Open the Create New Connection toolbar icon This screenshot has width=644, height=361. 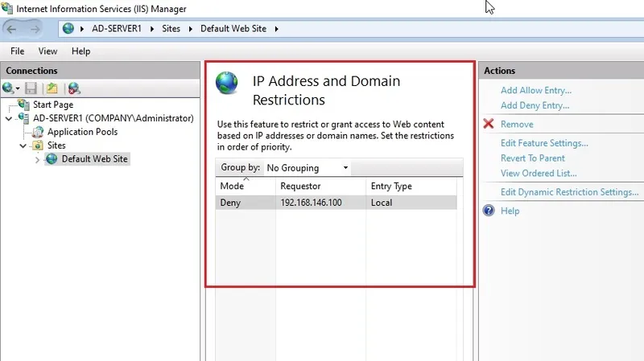coord(8,88)
